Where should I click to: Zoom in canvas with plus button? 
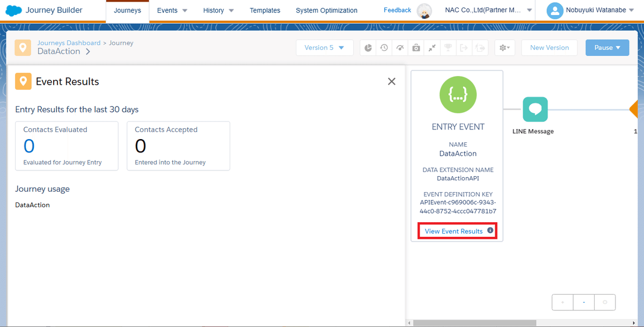pos(562,302)
